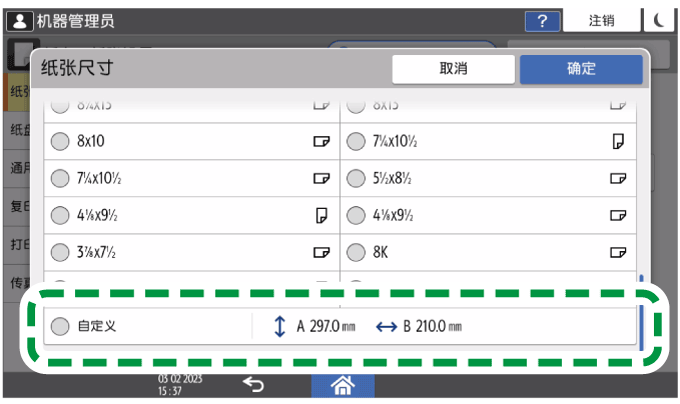Viewport: 680px width, 404px height.
Task: Pick the right column 7¼x10½ portrait option
Action: (x=356, y=142)
